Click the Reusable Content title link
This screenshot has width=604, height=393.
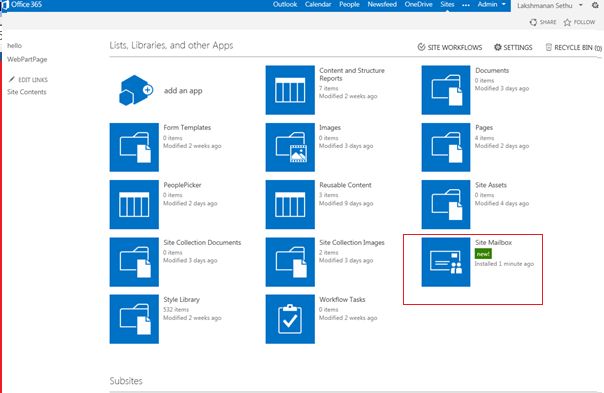point(346,185)
